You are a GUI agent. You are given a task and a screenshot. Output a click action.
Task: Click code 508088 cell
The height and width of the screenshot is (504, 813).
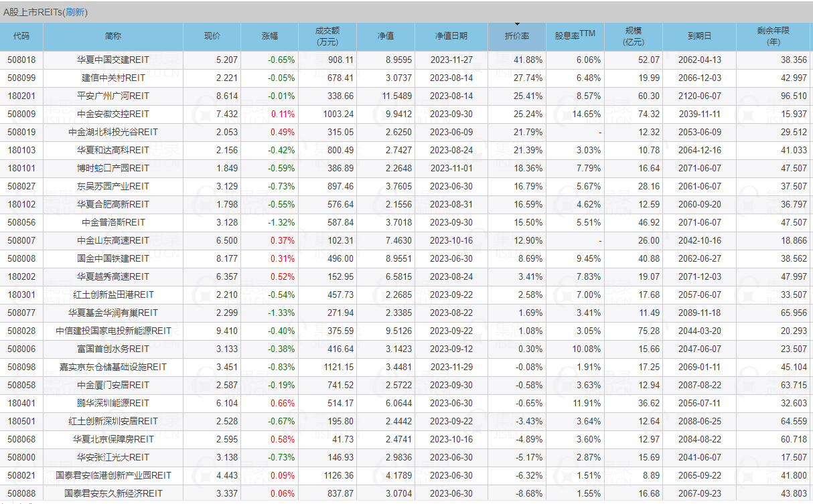(x=21, y=493)
